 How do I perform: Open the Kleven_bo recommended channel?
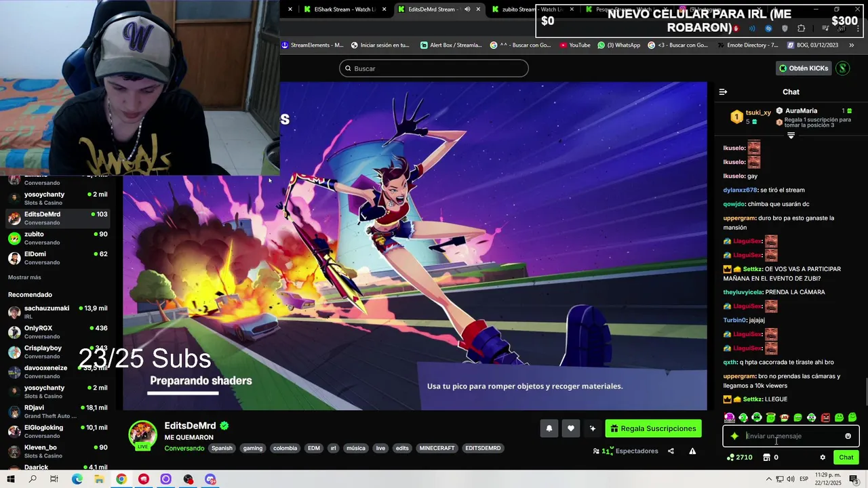(58, 451)
